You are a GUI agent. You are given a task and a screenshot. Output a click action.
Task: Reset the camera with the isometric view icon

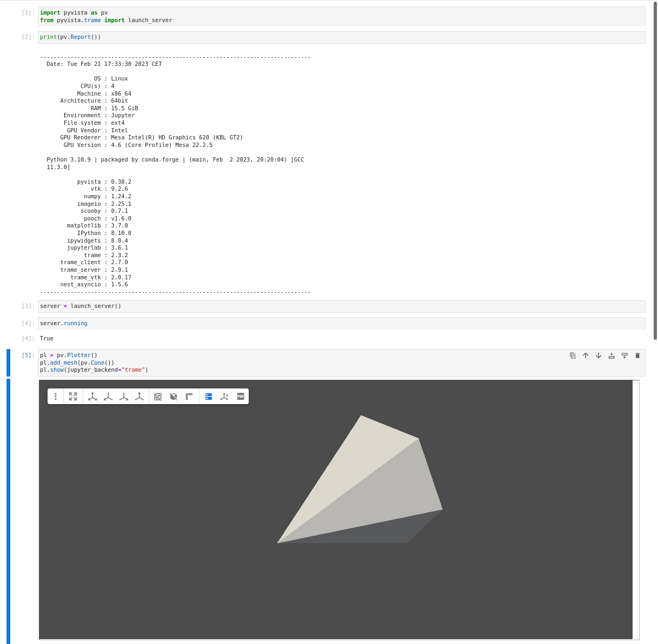pos(92,396)
